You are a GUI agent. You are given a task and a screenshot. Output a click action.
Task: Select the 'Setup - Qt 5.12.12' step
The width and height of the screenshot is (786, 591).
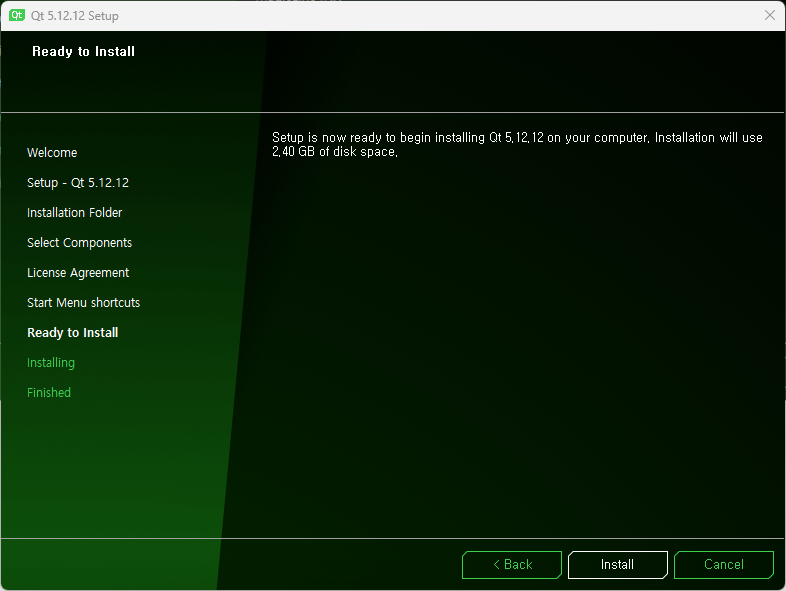pos(78,182)
